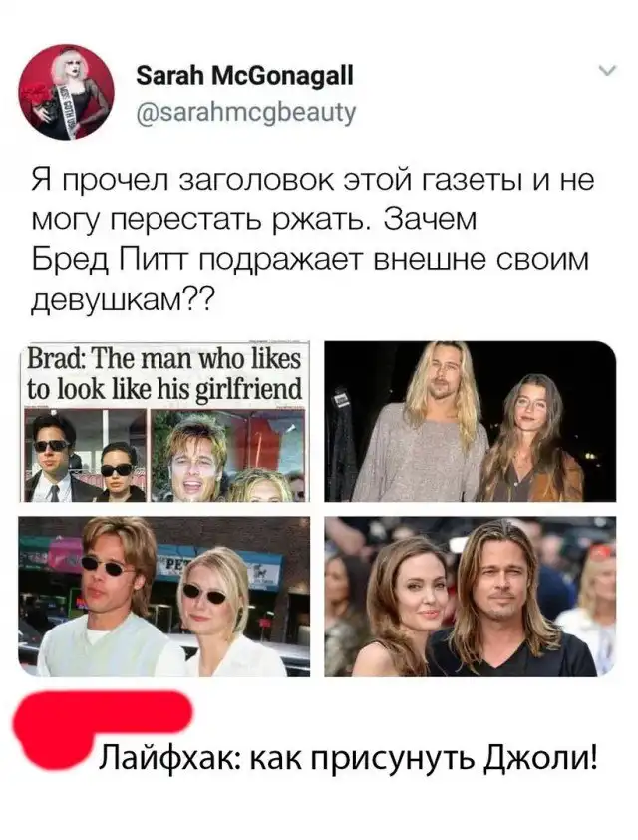The width and height of the screenshot is (638, 840).
Task: Click the Sarah McGonagall display name
Action: click(245, 76)
